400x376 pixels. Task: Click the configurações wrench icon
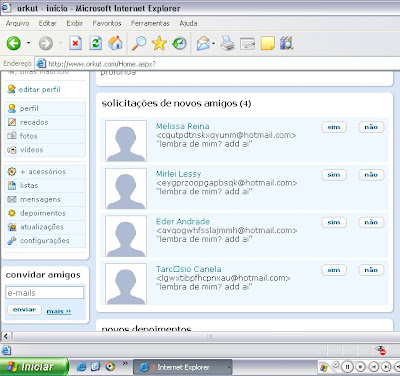tap(12, 240)
